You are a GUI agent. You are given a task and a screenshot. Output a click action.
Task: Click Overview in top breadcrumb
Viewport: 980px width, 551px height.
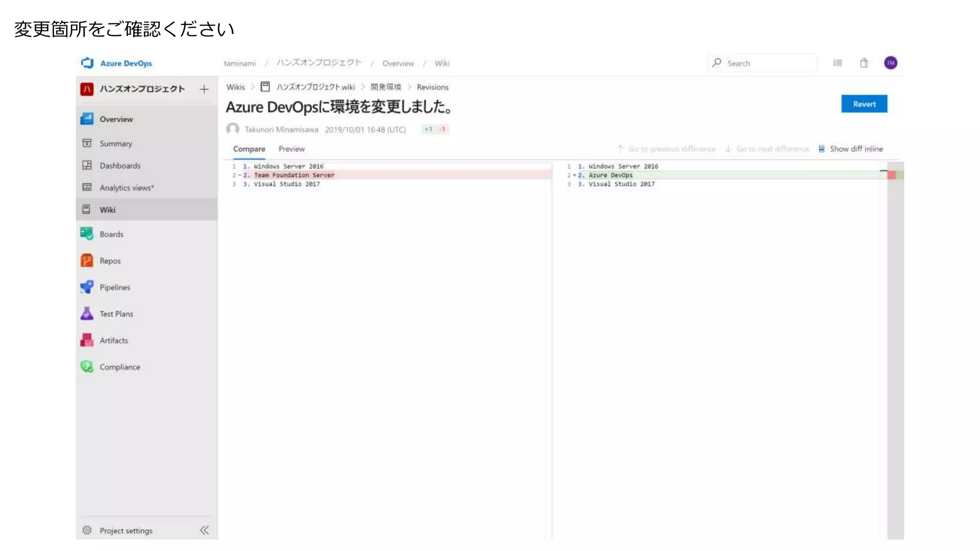398,63
